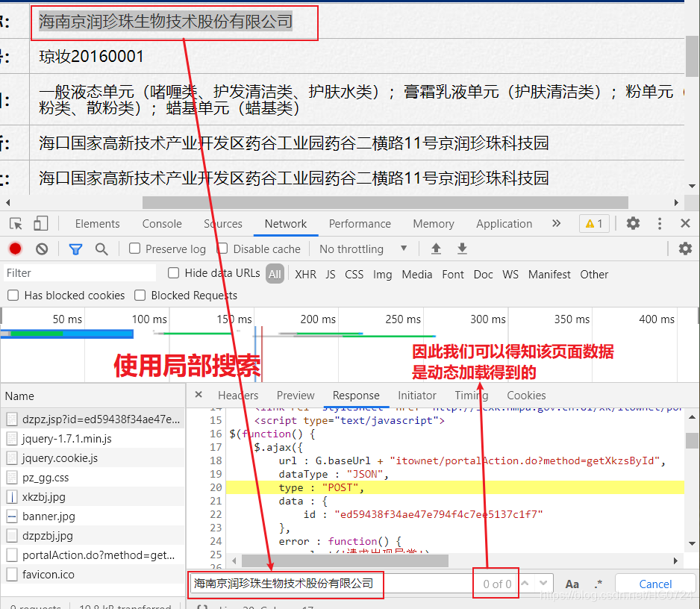Click the network Filter text field
The width and height of the screenshot is (700, 609).
(x=80, y=273)
